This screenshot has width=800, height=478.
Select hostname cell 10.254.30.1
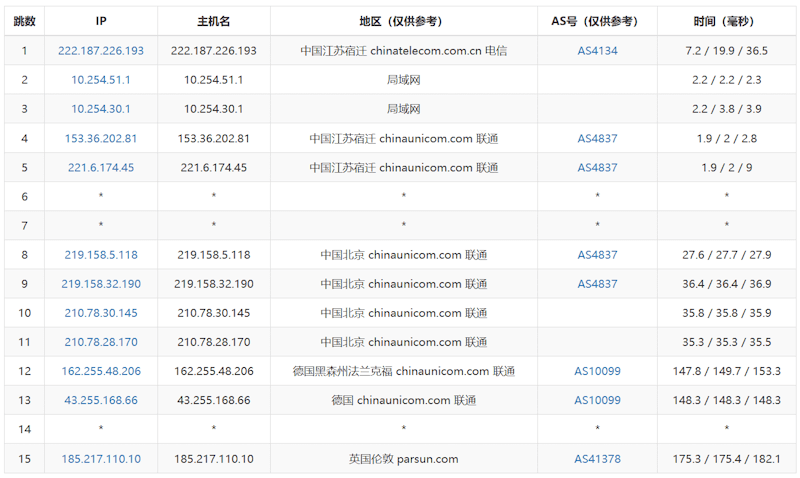tap(214, 109)
